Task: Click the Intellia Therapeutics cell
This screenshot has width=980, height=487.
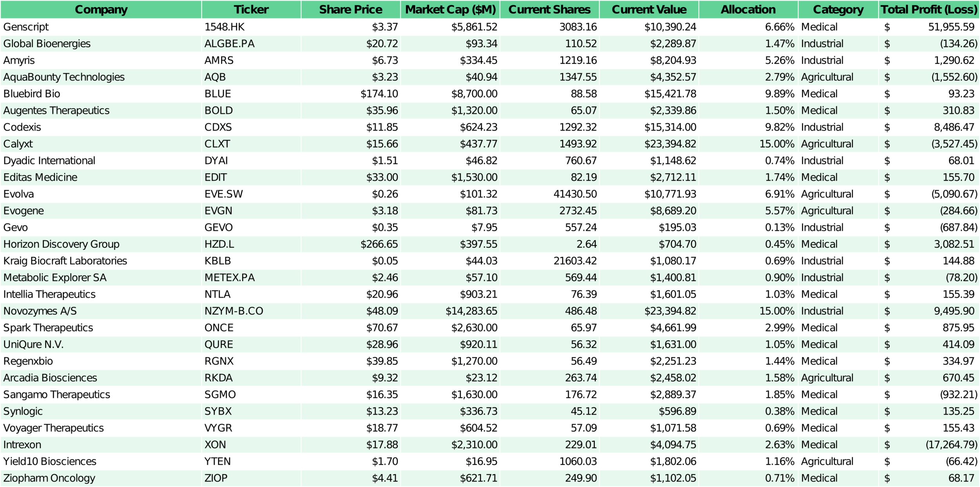Action: (101, 294)
